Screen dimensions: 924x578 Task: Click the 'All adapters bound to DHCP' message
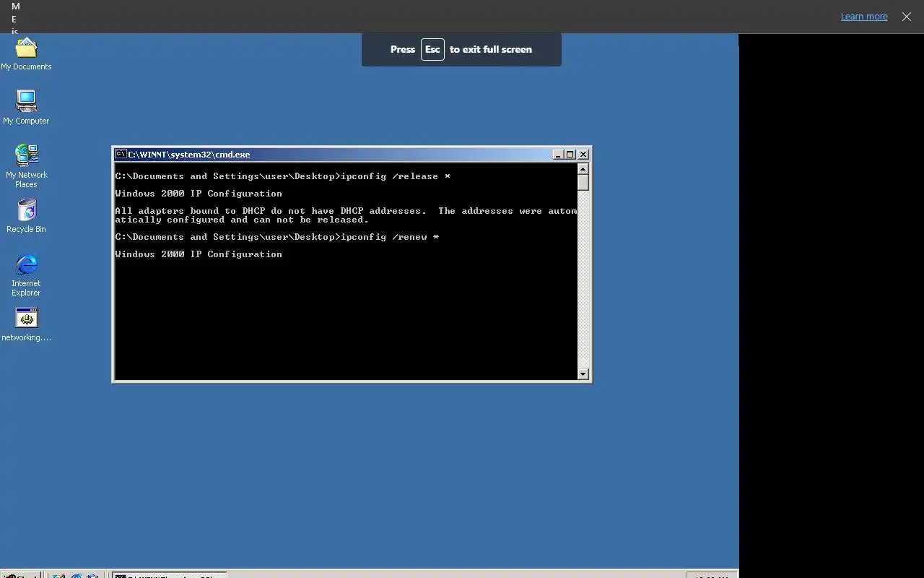pos(346,215)
